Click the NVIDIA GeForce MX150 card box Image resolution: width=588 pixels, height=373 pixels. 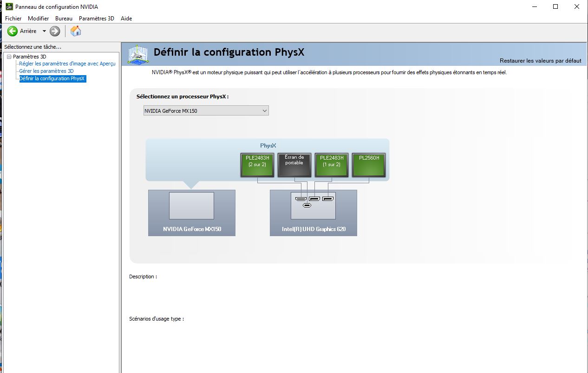click(x=192, y=213)
